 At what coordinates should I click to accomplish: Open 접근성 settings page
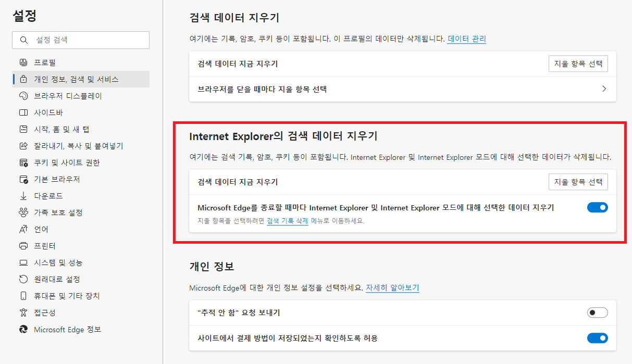[81, 312]
